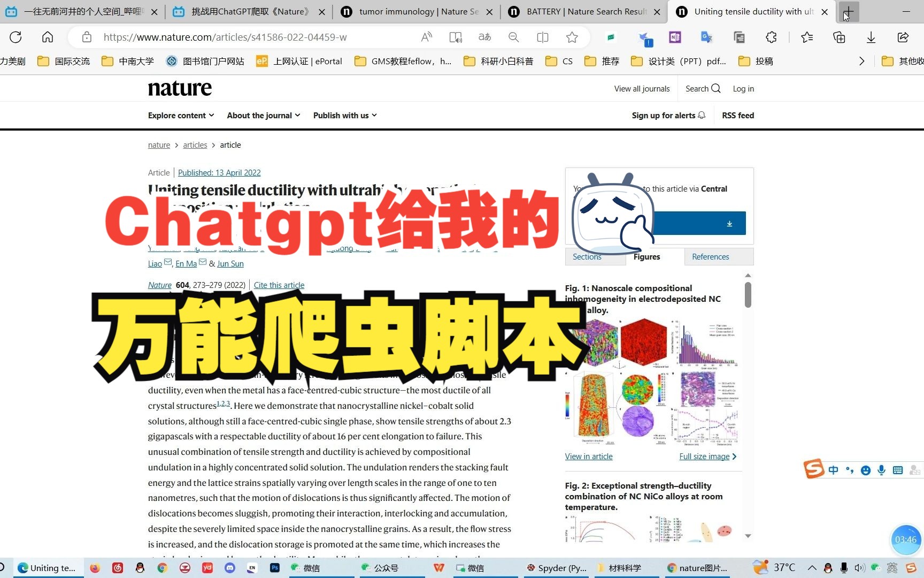Viewport: 924px width, 578px height.
Task: Switch to the bilibili 个人空间 tab
Action: tap(81, 12)
